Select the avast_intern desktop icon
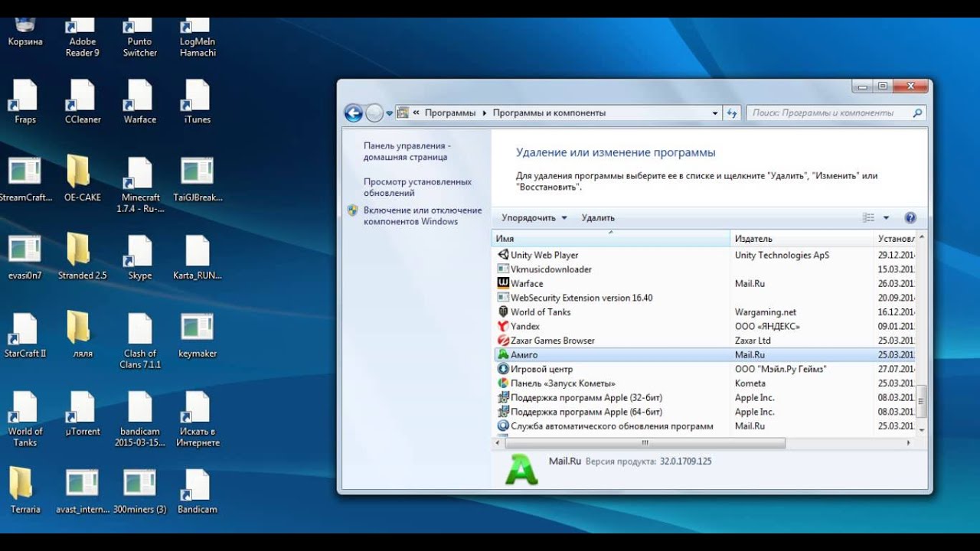The image size is (980, 551). click(x=82, y=491)
